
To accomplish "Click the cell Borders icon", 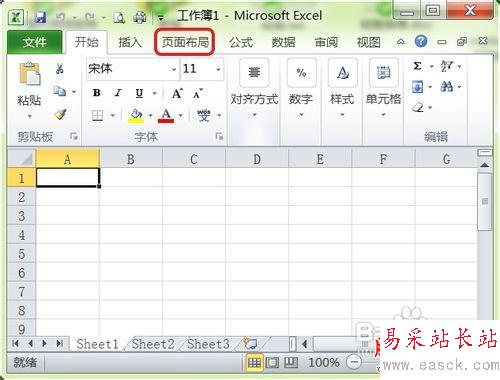I will [97, 116].
